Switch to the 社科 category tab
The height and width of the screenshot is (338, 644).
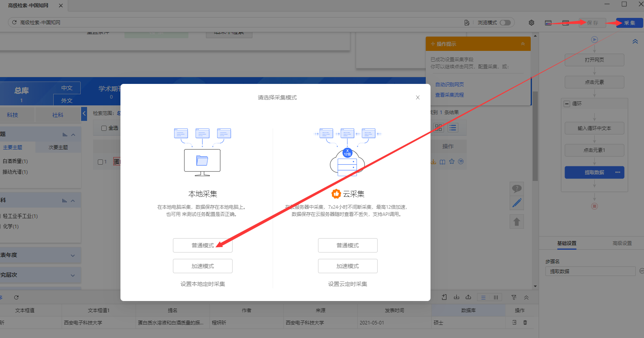[58, 115]
